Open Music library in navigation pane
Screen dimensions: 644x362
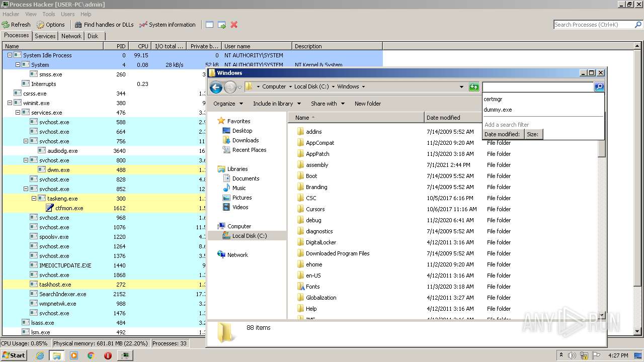click(238, 188)
